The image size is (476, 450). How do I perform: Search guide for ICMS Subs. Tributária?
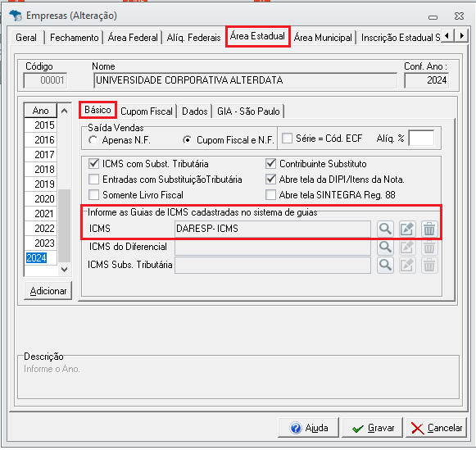click(385, 265)
